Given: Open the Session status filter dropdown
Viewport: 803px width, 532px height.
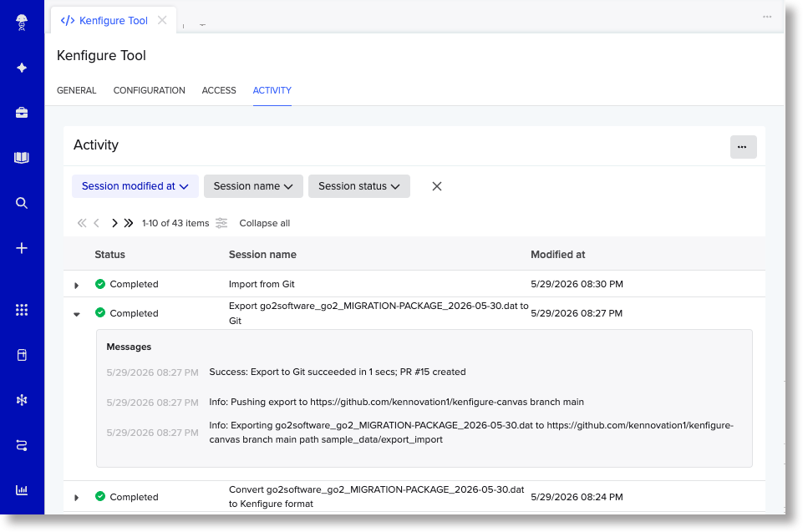Looking at the screenshot, I should 359,186.
